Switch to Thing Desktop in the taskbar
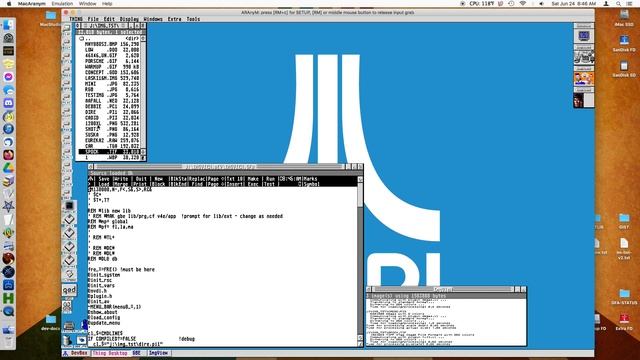The image size is (640, 360). 110,353
